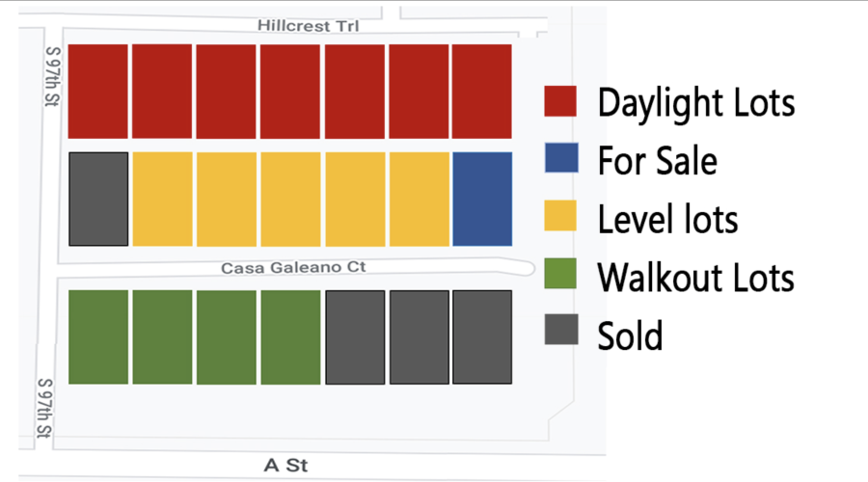Click the rightmost red daylight lot
868x482 pixels.
point(481,92)
